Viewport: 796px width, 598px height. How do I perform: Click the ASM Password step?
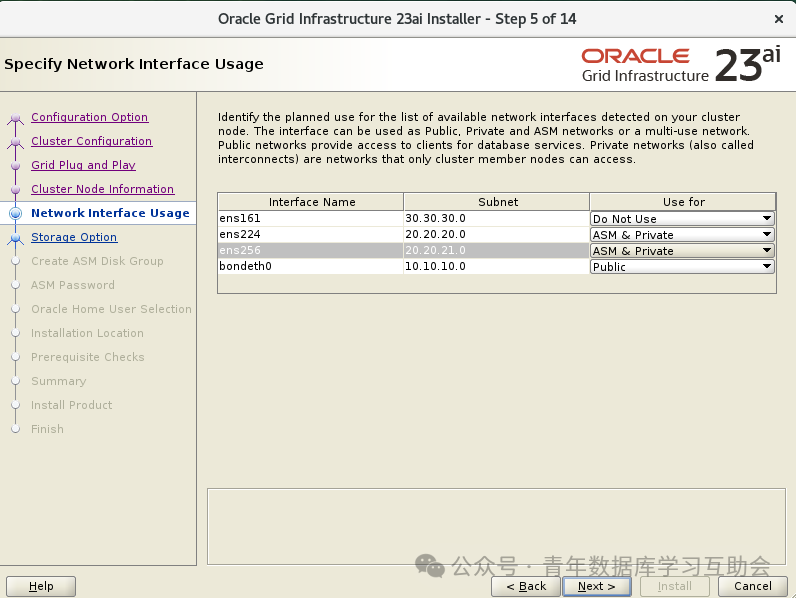(73, 285)
